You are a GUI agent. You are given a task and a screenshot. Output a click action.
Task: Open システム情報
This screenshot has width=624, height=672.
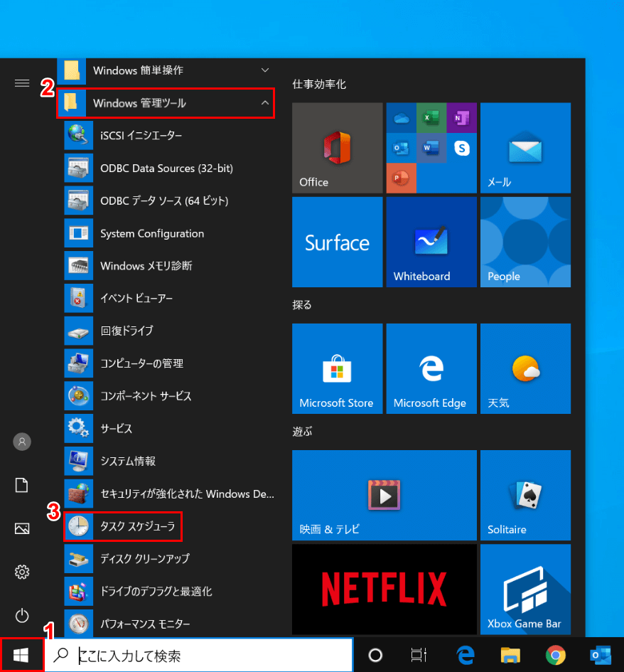pyautogui.click(x=169, y=461)
